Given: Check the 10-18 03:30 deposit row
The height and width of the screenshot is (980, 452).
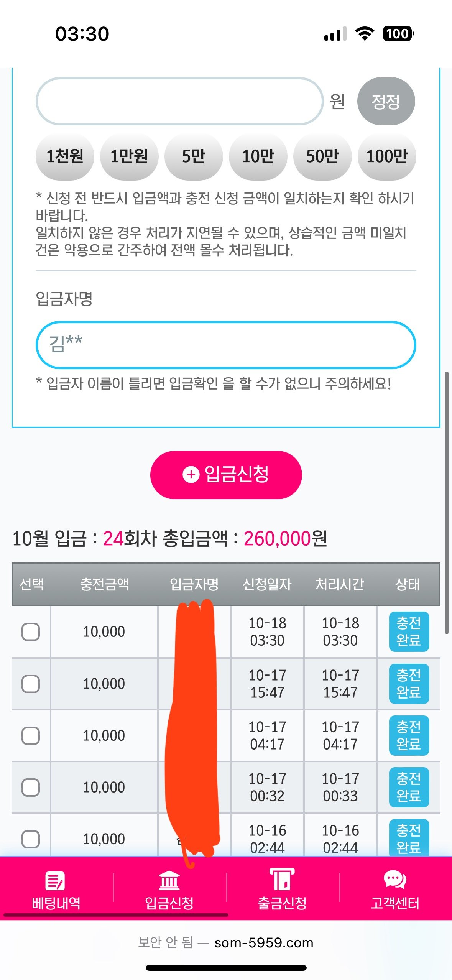Looking at the screenshot, I should pos(31,632).
